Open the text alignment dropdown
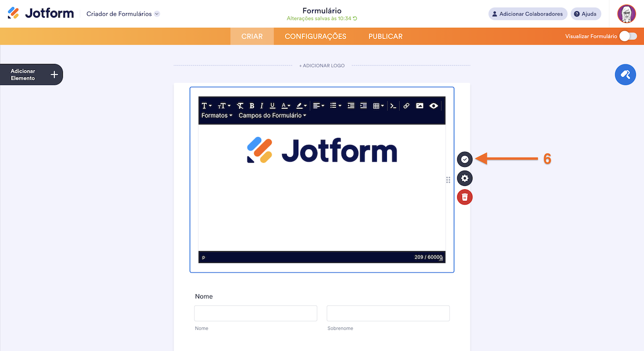 [x=318, y=106]
